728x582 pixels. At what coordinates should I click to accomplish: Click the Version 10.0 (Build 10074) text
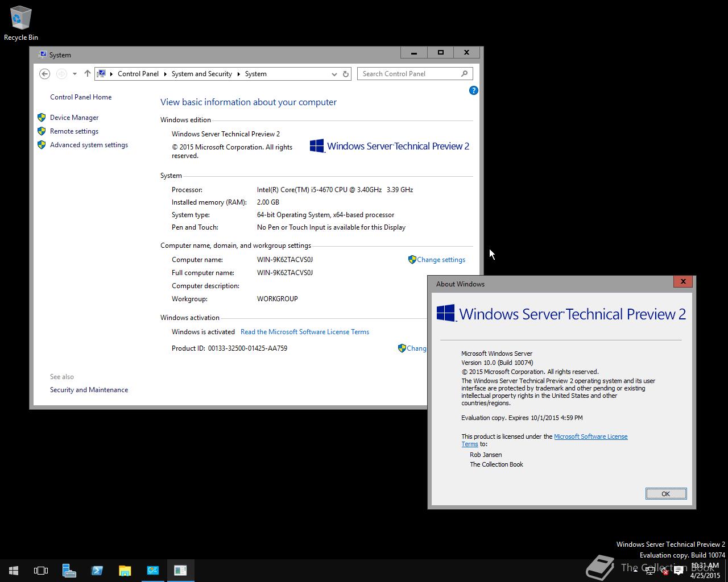[x=497, y=363]
